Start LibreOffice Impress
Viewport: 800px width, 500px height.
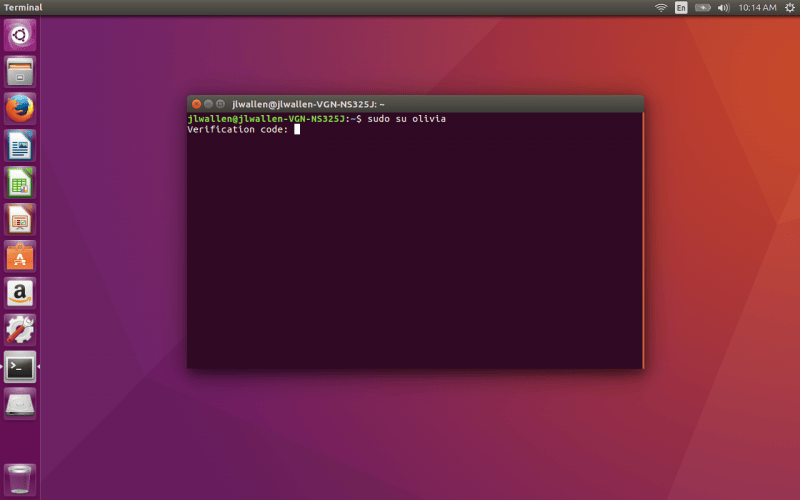(x=20, y=219)
